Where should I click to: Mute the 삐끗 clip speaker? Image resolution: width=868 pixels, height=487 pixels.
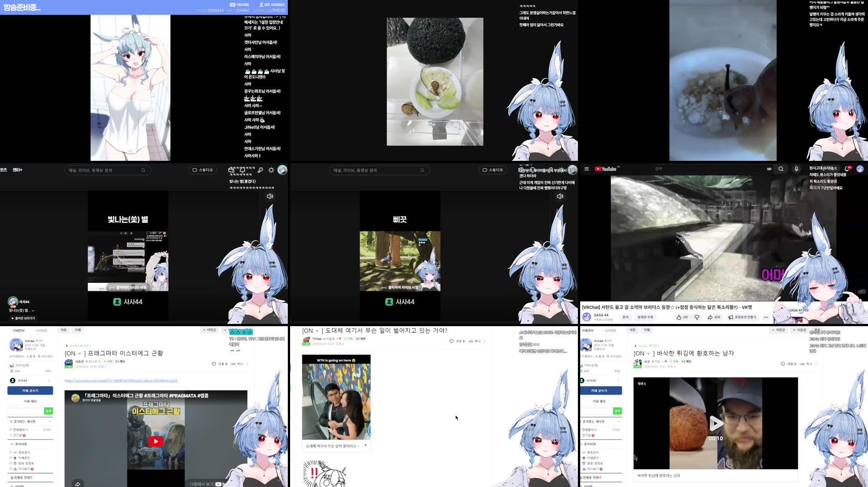click(x=560, y=196)
